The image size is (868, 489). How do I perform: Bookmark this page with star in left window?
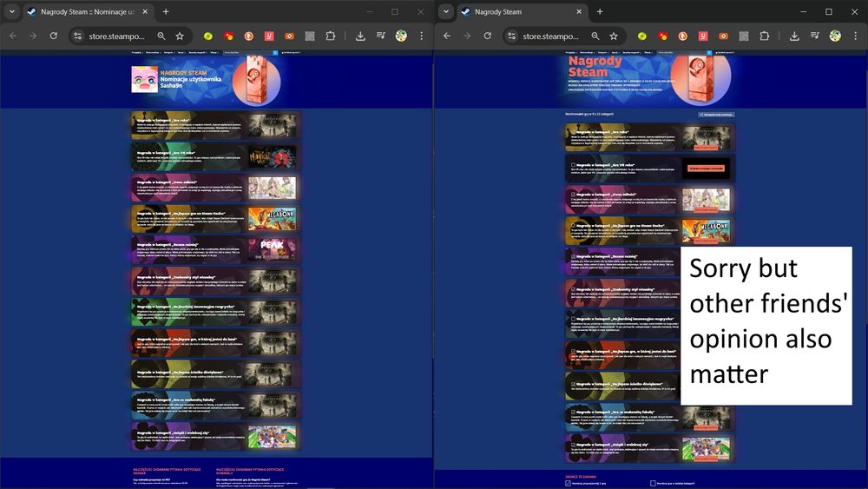(x=180, y=36)
